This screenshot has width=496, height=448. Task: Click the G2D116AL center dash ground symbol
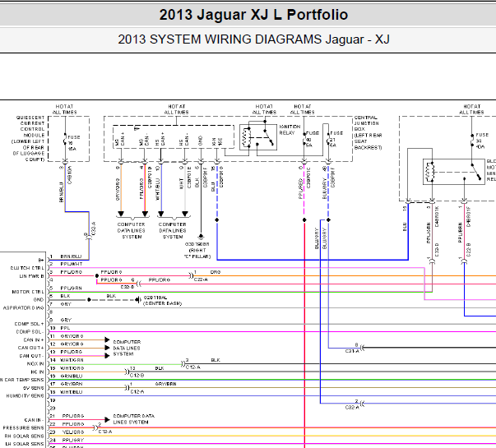click(138, 299)
